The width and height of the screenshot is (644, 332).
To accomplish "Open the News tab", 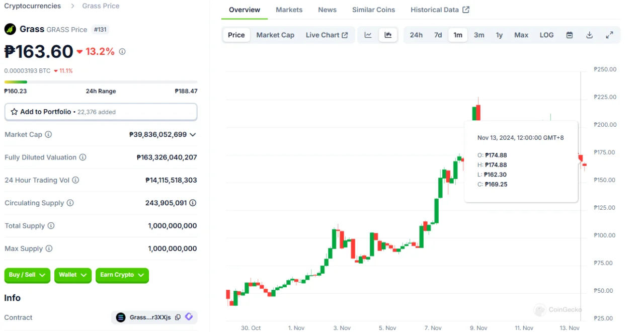I will [328, 10].
